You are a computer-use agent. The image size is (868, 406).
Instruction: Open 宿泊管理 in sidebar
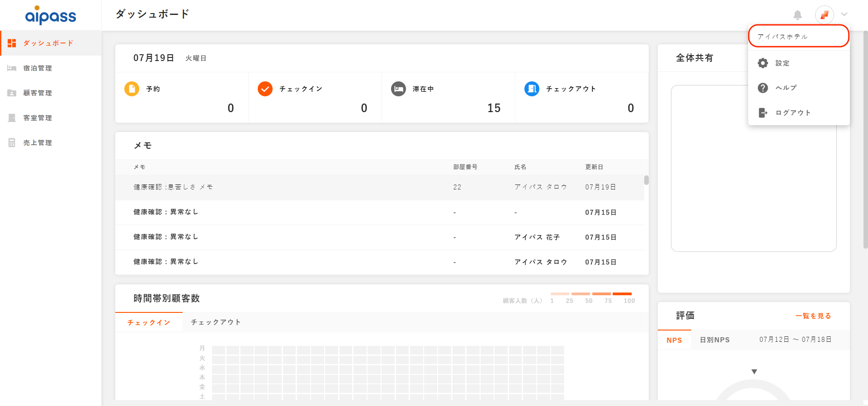(51, 68)
